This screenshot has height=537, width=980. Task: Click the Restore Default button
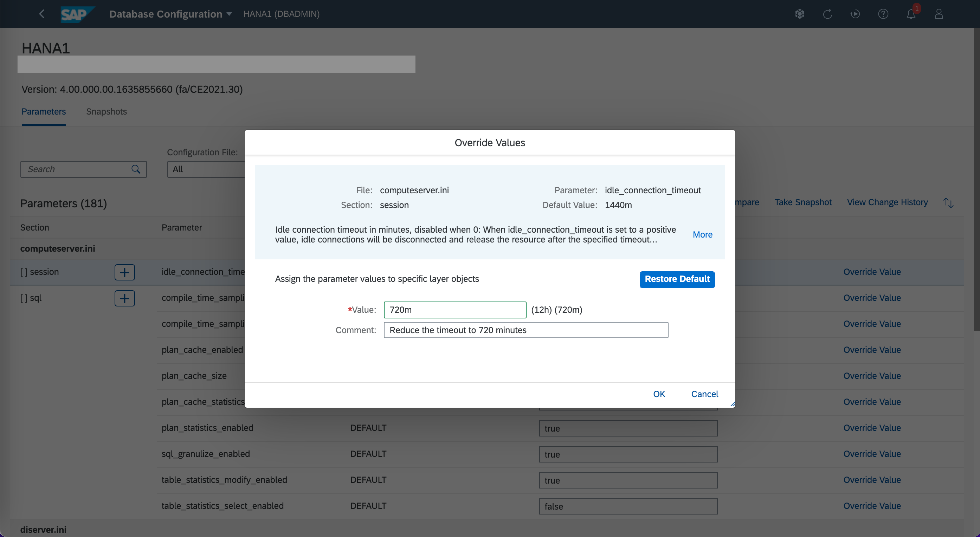click(x=677, y=279)
